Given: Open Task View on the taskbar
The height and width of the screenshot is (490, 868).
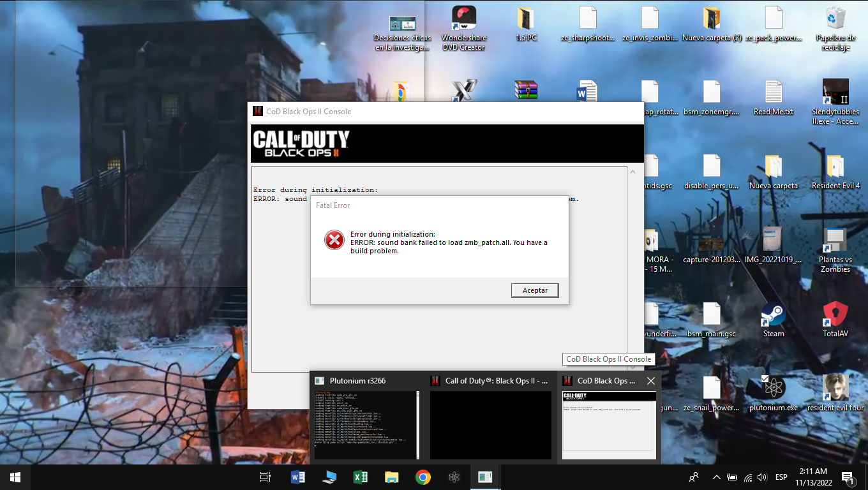Looking at the screenshot, I should coord(266,477).
